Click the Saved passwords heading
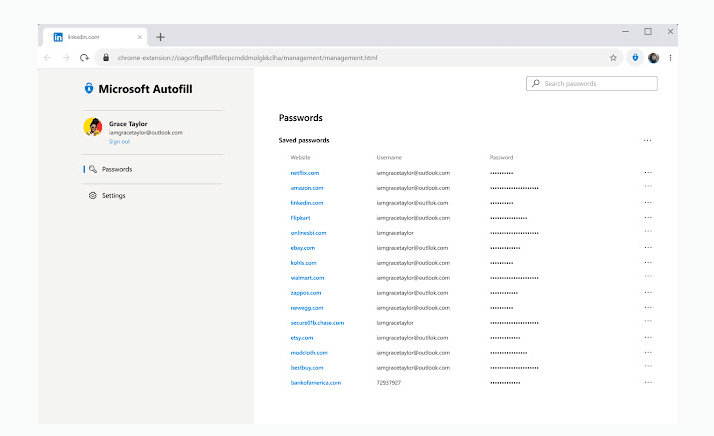The width and height of the screenshot is (714, 436). pos(304,140)
